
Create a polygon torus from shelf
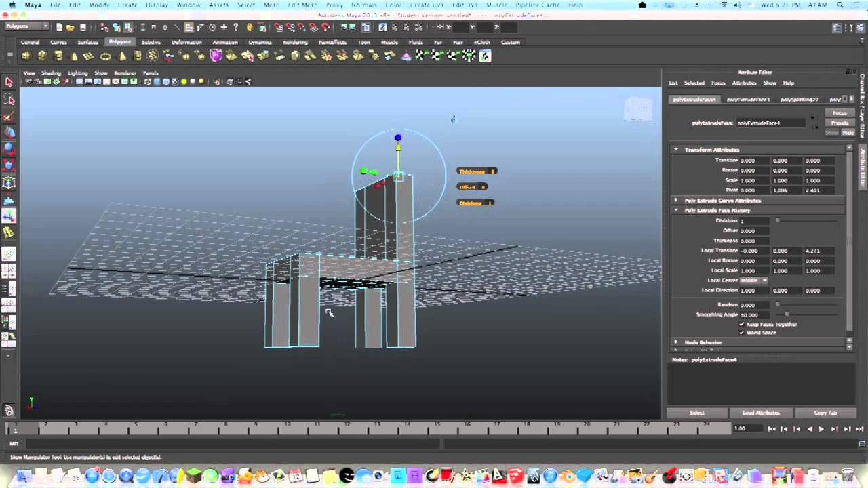pos(106,56)
